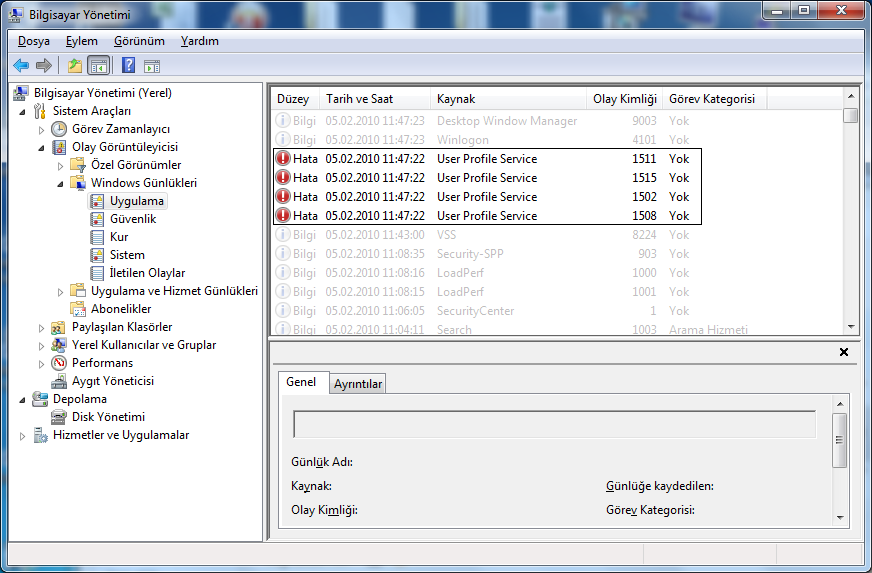Click the Görev Zamanlayıcı clock icon
This screenshot has height=573, width=872.
pyautogui.click(x=59, y=129)
